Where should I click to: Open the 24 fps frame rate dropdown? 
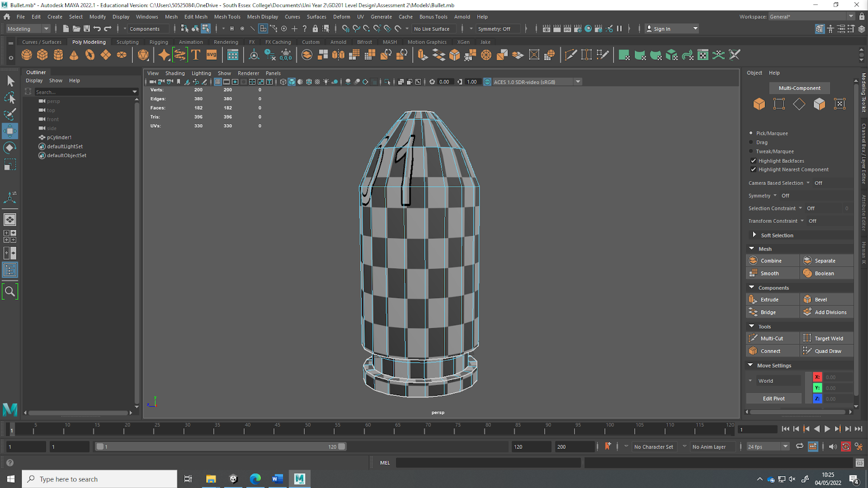click(x=768, y=447)
